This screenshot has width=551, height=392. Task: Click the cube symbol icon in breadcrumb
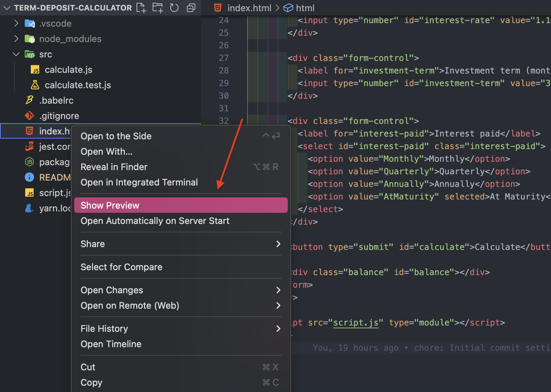pos(288,8)
